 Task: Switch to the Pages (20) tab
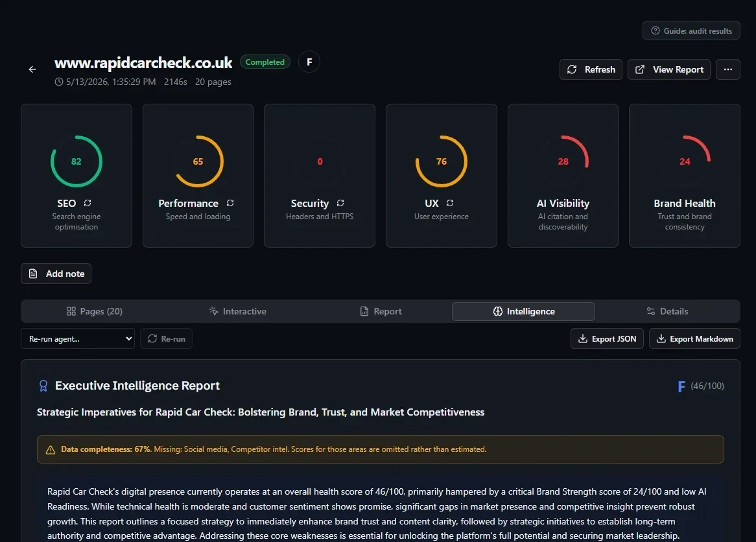click(95, 311)
